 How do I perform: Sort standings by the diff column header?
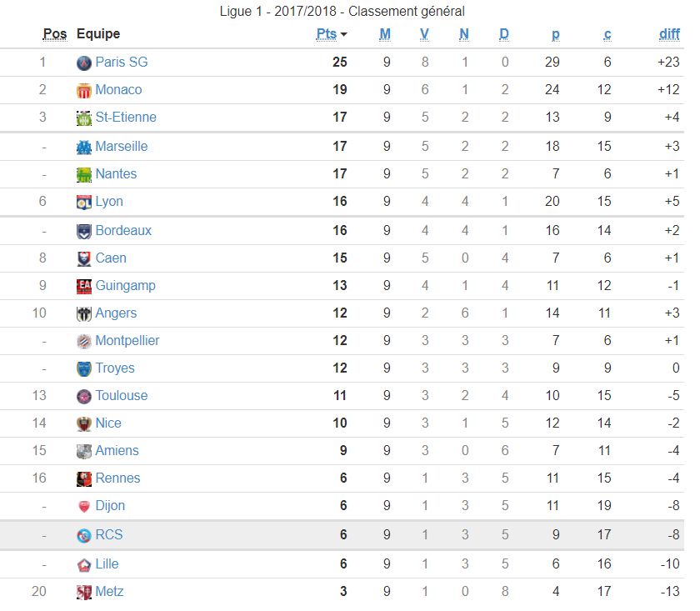pos(669,34)
